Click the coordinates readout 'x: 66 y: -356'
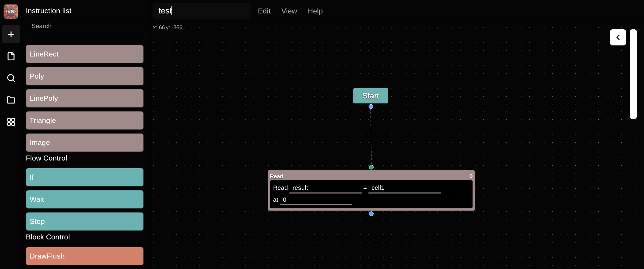Image resolution: width=644 pixels, height=269 pixels. 168,27
